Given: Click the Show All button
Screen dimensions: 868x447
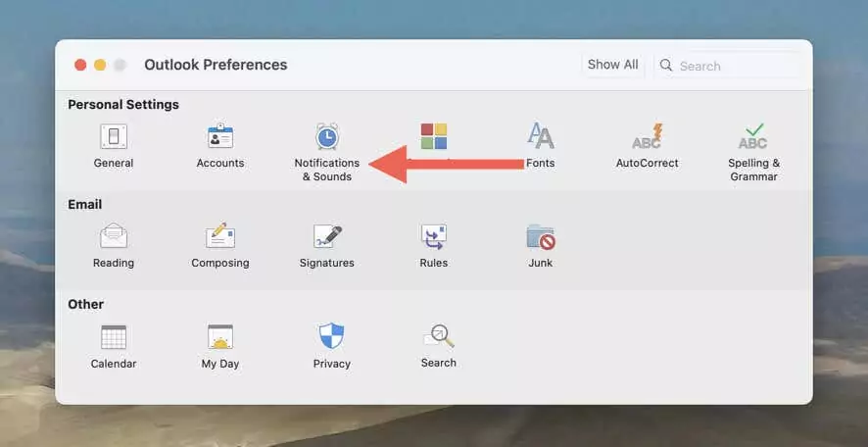Looking at the screenshot, I should (x=613, y=65).
